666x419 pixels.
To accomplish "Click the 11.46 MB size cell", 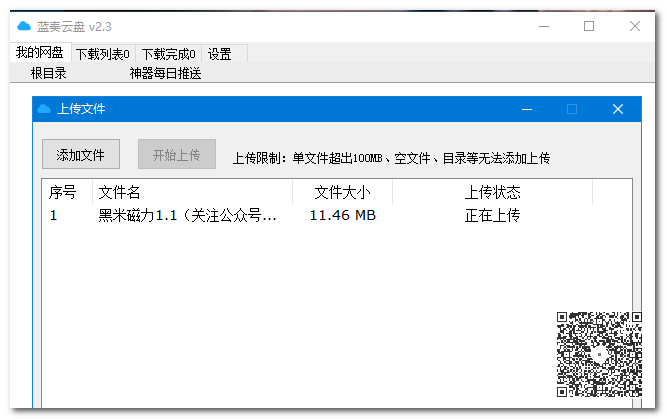I will coord(343,215).
